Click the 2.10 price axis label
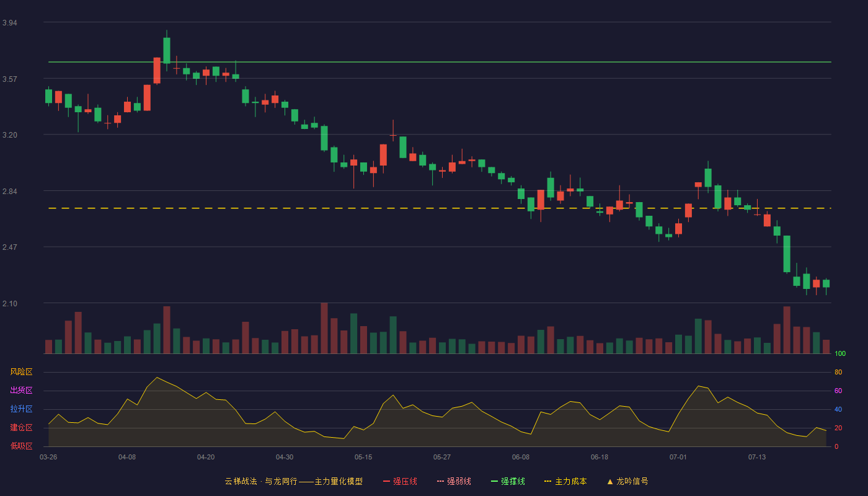 point(10,304)
